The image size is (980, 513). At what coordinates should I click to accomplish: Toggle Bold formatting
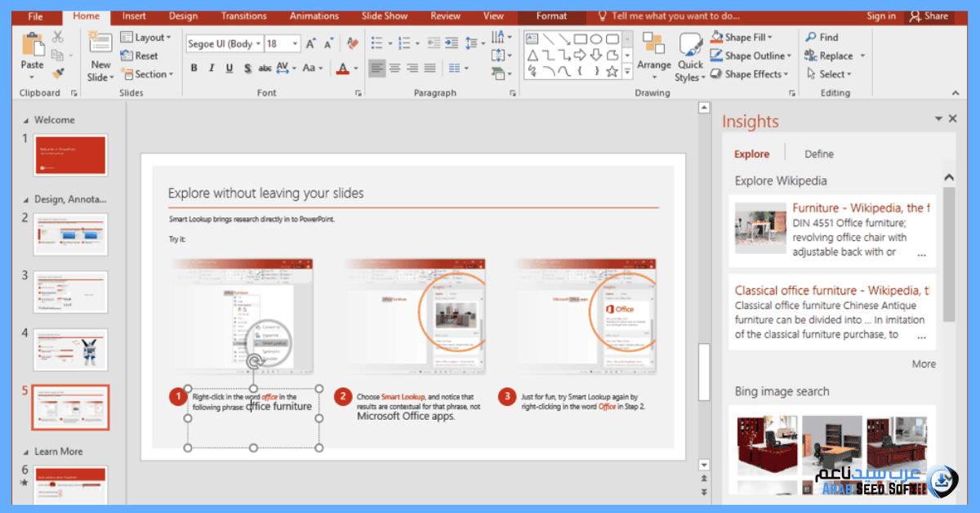pyautogui.click(x=194, y=69)
